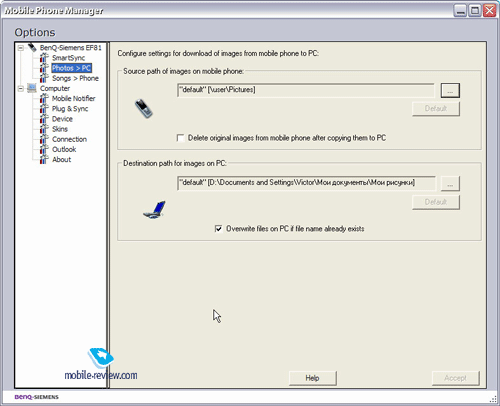Click the icon beside Songs > Phone

[44, 78]
